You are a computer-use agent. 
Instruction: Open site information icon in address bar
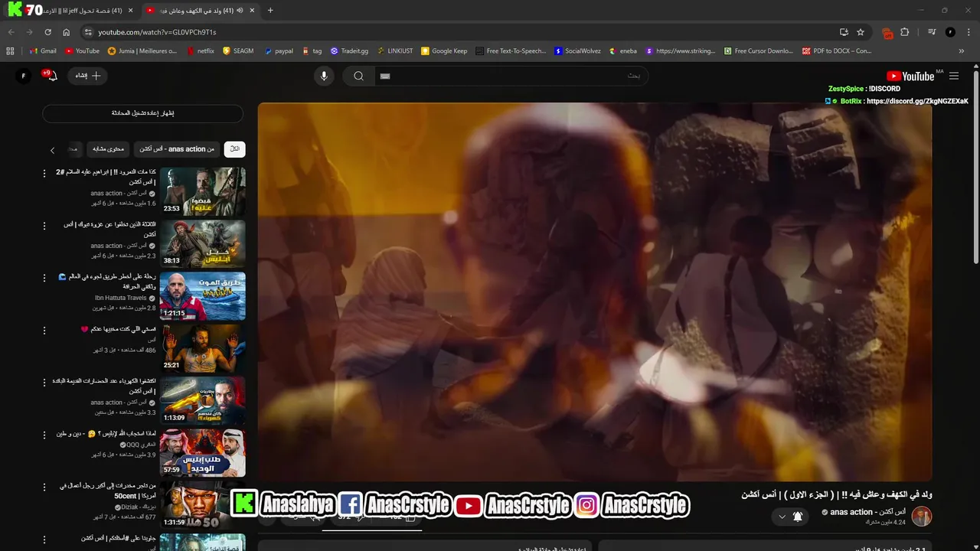pos(88,32)
